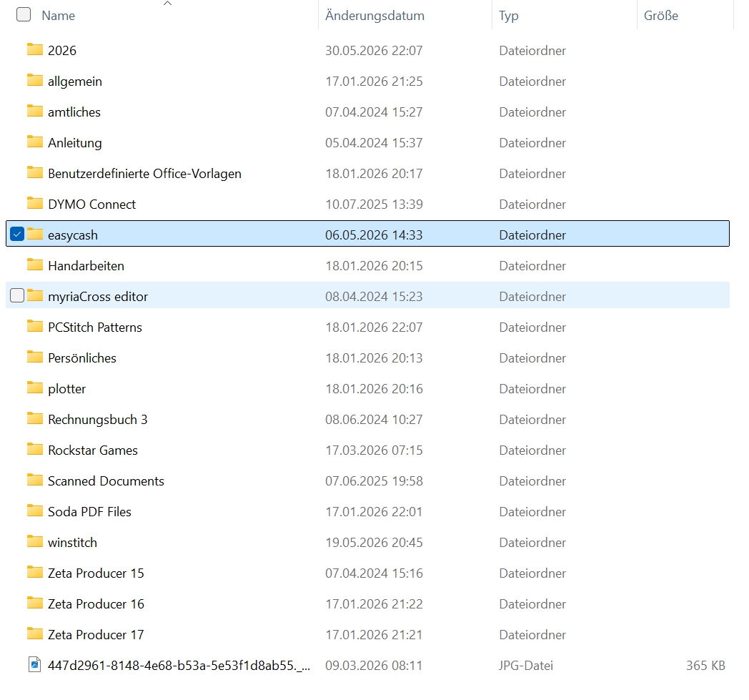Click the easycash folder icon
This screenshot has width=749, height=700.
pos(35,234)
